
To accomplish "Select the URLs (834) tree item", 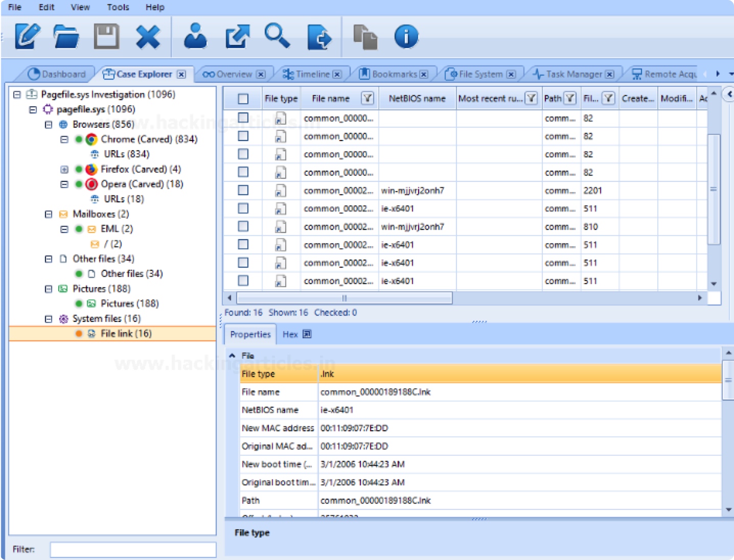I will [127, 154].
